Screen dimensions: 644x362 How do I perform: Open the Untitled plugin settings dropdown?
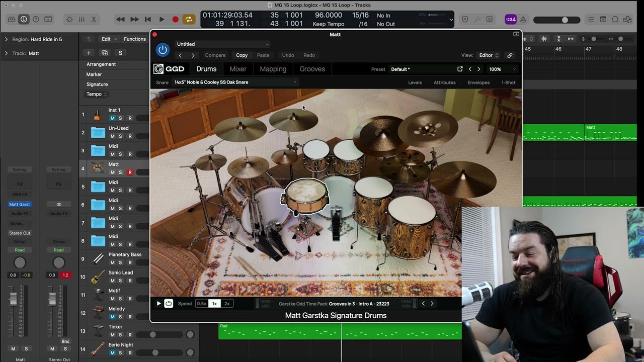222,44
